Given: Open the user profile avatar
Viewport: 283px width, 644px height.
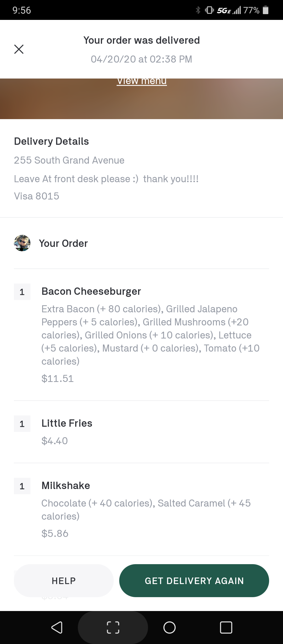Looking at the screenshot, I should (x=22, y=243).
